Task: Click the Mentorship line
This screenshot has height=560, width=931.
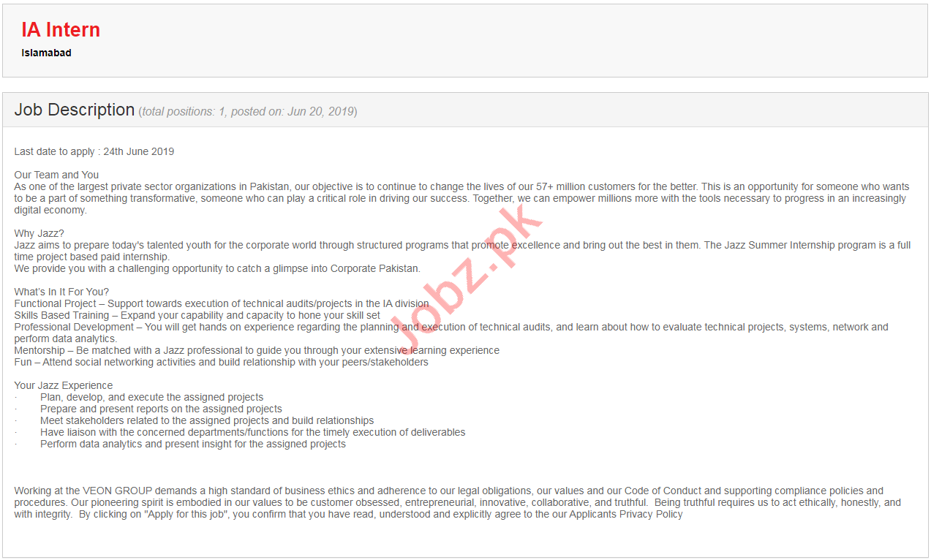Action: coord(257,350)
